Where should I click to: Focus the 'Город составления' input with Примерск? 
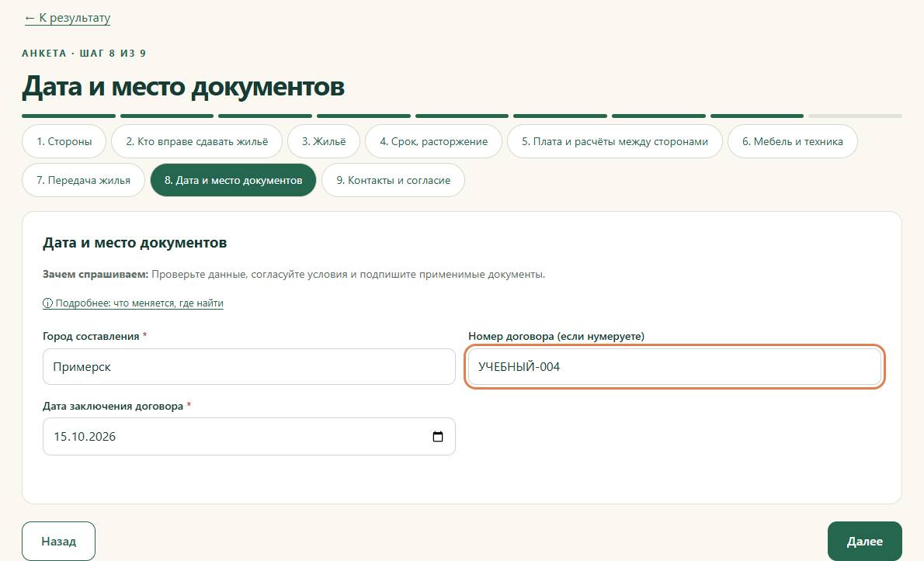pos(249,367)
